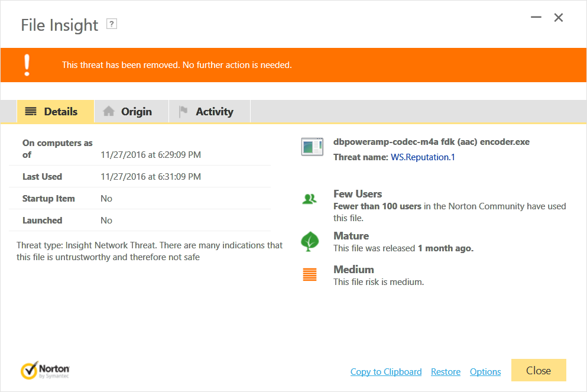This screenshot has height=392, width=587.
Task: Click the File Insight title text
Action: (x=60, y=25)
